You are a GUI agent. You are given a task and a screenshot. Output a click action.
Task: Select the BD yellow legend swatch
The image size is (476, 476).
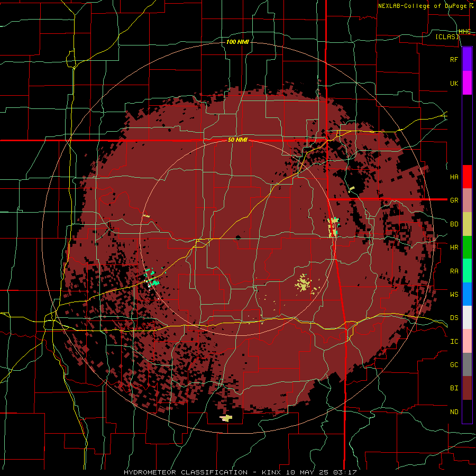click(467, 224)
